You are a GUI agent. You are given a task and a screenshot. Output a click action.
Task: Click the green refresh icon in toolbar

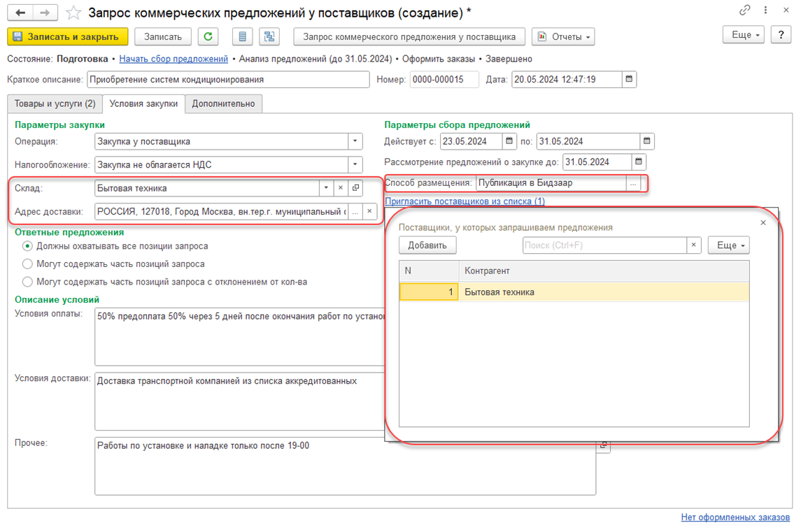coord(208,37)
